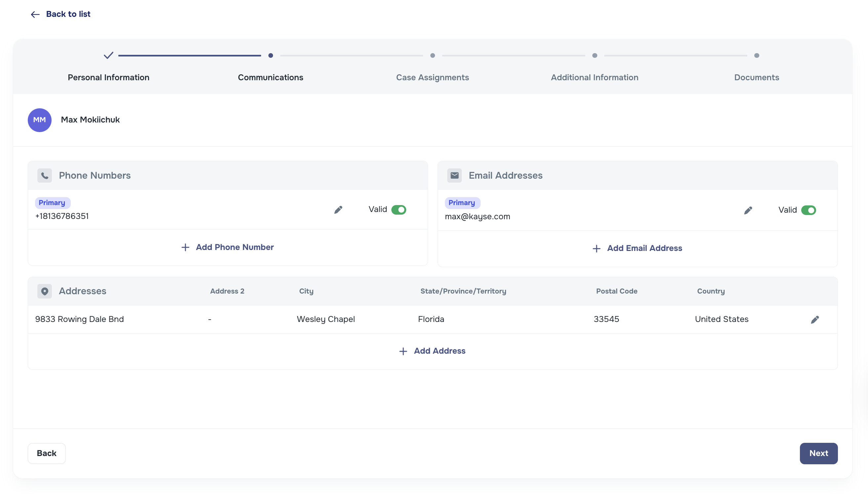Click the MM avatar for Max Mokiichuk
Image resolution: width=868 pixels, height=494 pixels.
point(39,120)
